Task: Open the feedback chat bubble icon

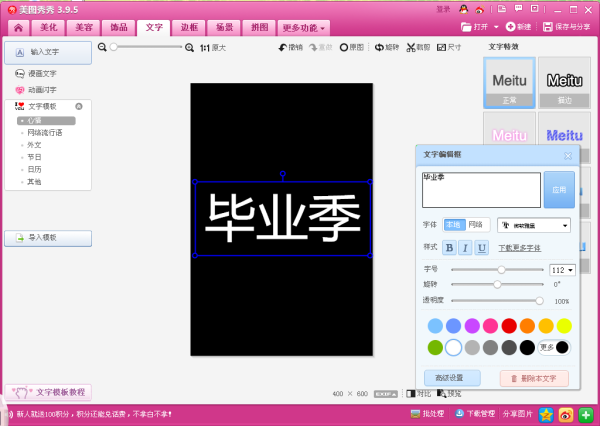Action: pyautogui.click(x=518, y=9)
